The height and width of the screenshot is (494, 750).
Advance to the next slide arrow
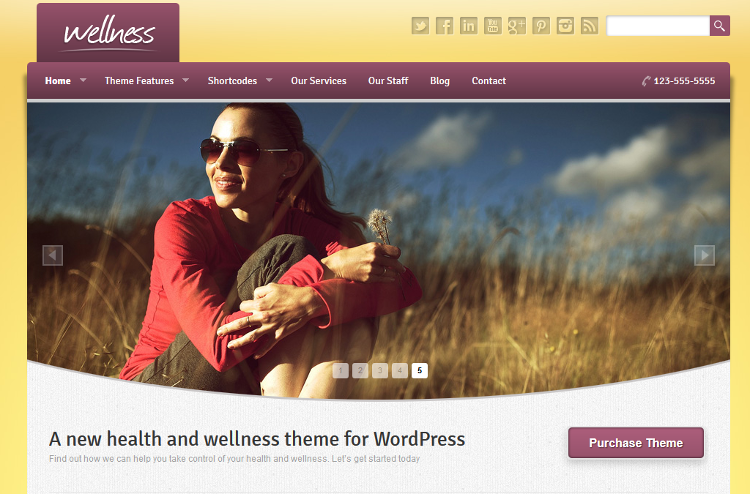pyautogui.click(x=705, y=255)
